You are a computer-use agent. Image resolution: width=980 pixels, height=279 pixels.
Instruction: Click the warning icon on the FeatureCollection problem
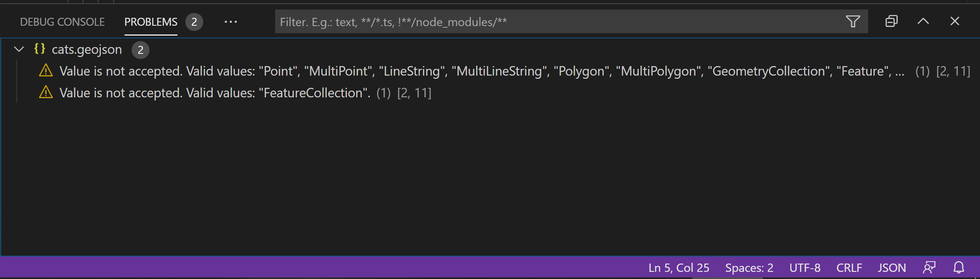click(x=46, y=93)
